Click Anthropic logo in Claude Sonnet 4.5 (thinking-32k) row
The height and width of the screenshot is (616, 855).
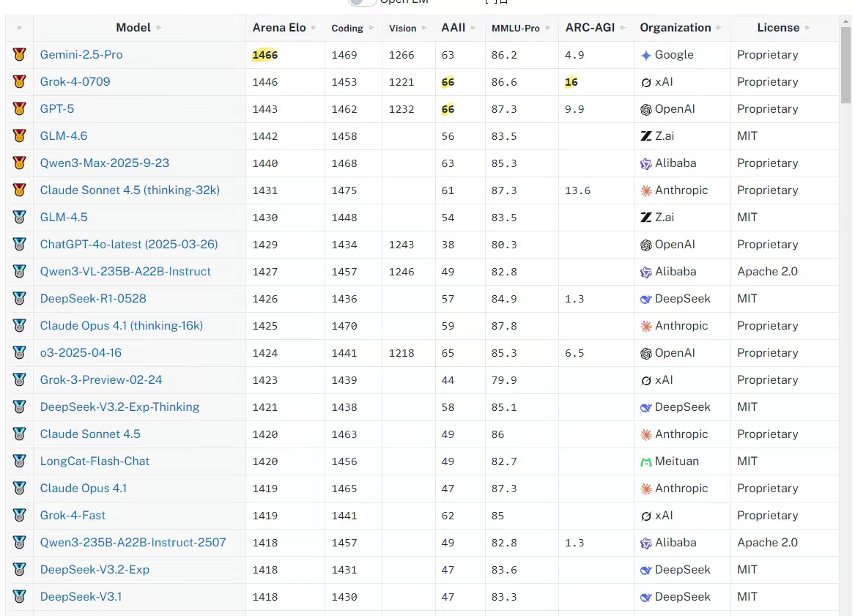(x=646, y=190)
